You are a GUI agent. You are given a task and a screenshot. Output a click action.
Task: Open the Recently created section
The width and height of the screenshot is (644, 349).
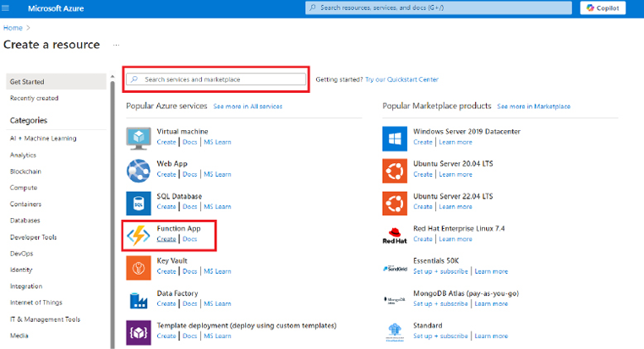click(34, 98)
